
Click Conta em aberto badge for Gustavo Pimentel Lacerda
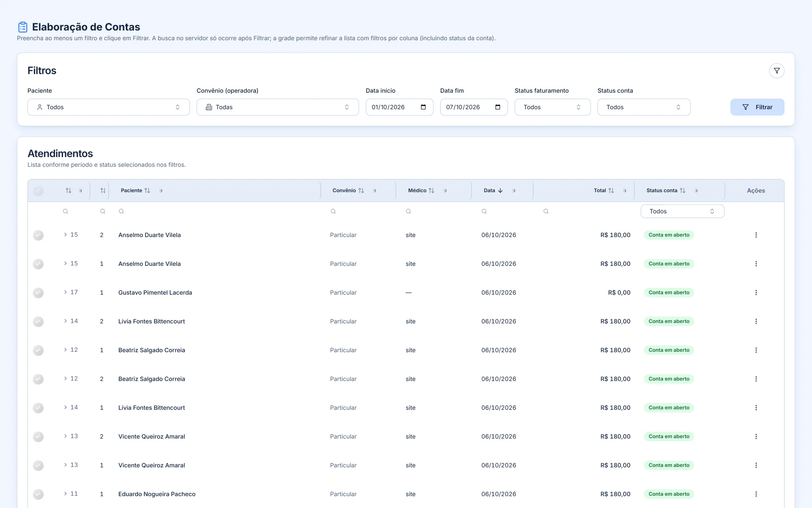tap(669, 293)
